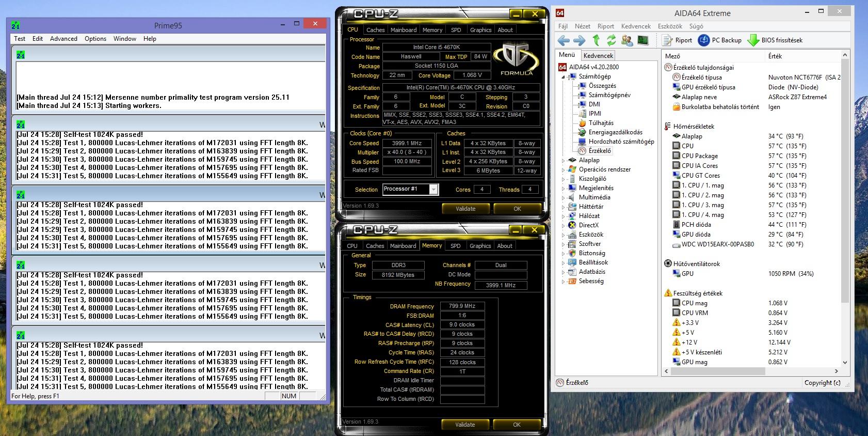Expand the Operációs rendszer node
This screenshot has height=436, width=868.
(x=563, y=169)
